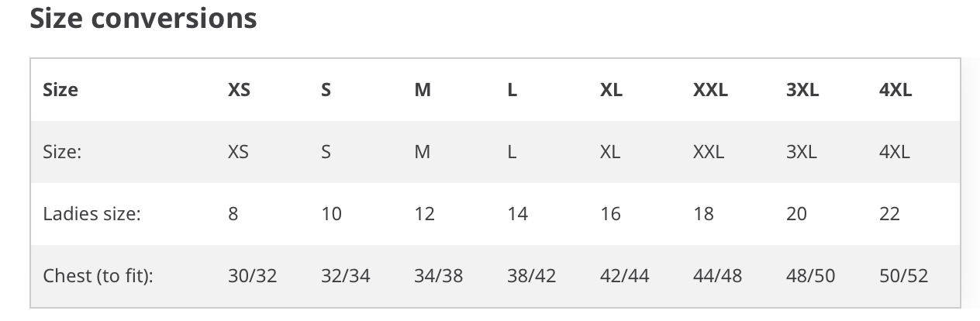Click the 44/48 chest value
This screenshot has width=980, height=321.
pyautogui.click(x=717, y=276)
